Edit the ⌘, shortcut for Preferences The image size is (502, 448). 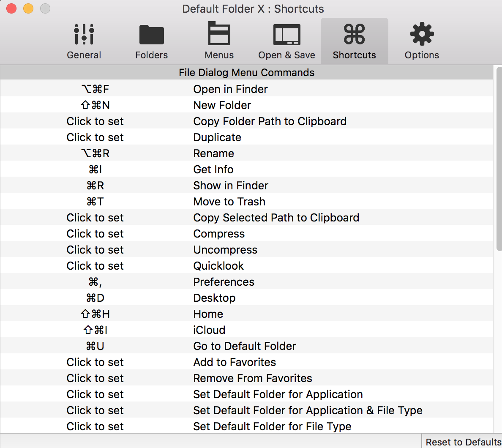tap(95, 282)
